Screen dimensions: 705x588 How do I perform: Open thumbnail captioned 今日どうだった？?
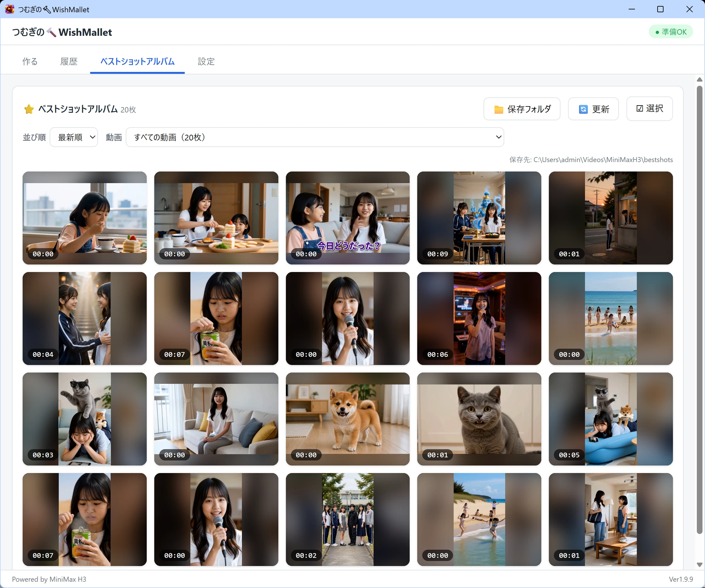coord(347,218)
